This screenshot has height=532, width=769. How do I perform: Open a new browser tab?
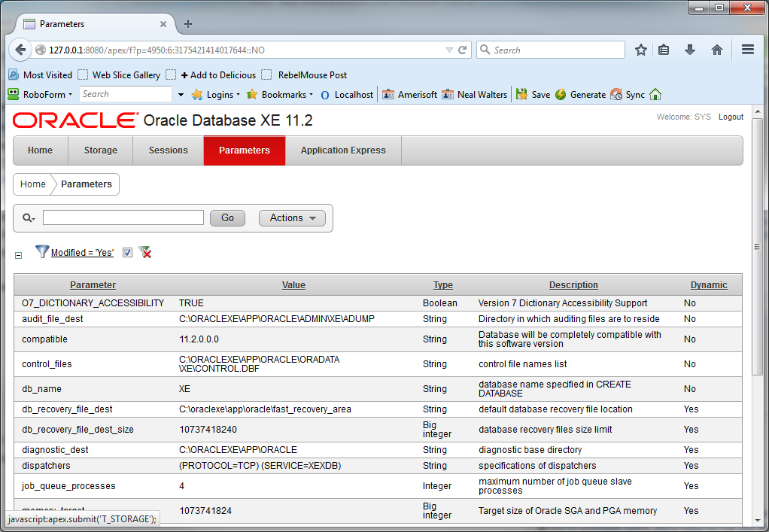(x=188, y=24)
